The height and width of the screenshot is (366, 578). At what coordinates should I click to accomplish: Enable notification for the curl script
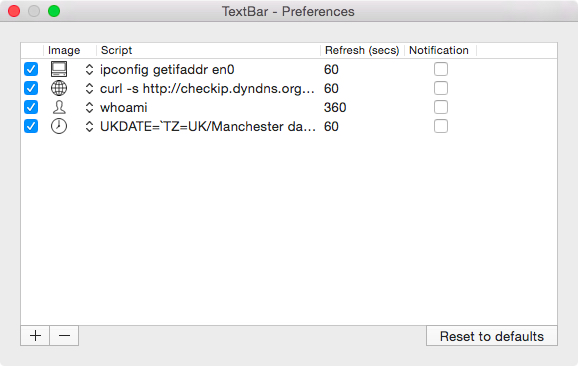[x=441, y=88]
